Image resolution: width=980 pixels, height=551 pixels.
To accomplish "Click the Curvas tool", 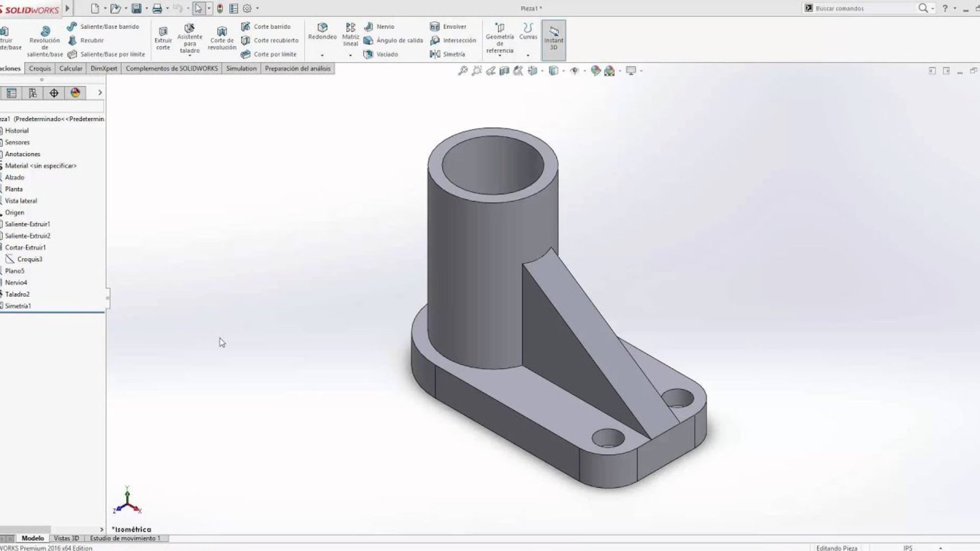I will click(x=528, y=31).
